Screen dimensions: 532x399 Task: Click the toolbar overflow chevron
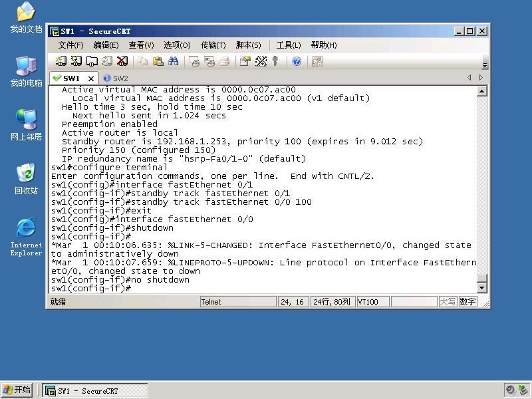(485, 65)
